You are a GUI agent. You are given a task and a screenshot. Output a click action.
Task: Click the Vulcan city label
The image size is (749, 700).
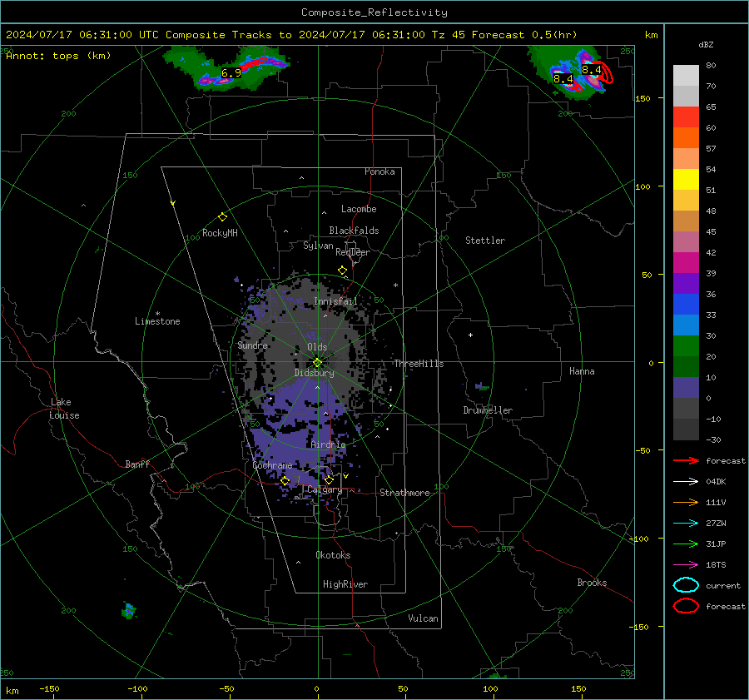coord(423,618)
